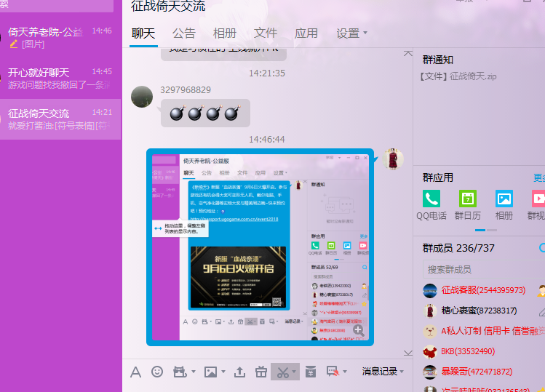Click the upload file icon
The height and width of the screenshot is (392, 545).
[x=239, y=372]
